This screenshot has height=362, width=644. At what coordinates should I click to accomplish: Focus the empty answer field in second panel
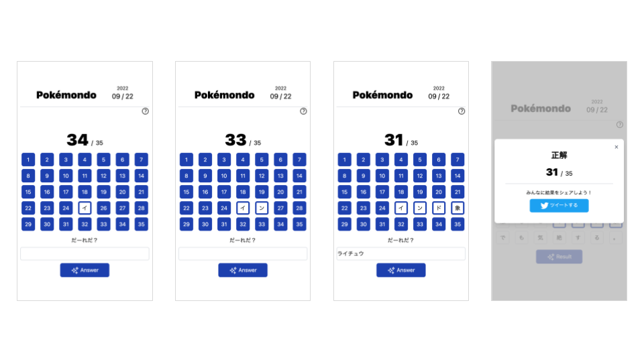tap(243, 253)
